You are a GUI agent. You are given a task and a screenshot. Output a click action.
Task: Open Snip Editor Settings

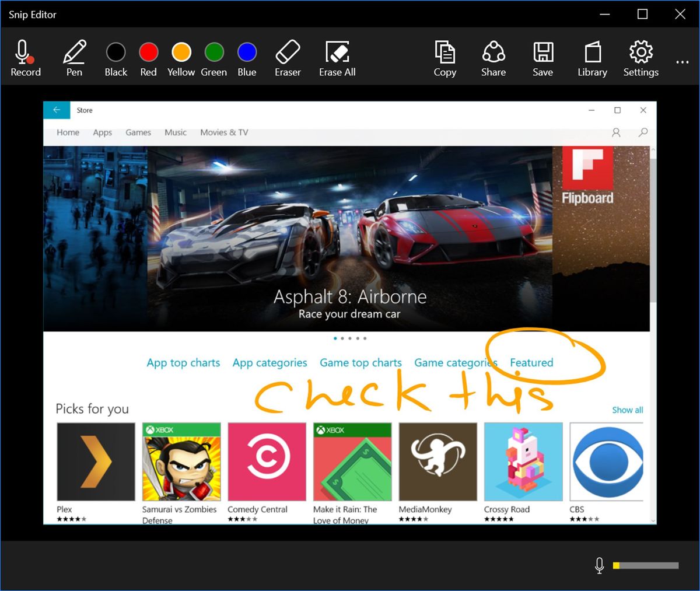(x=640, y=57)
